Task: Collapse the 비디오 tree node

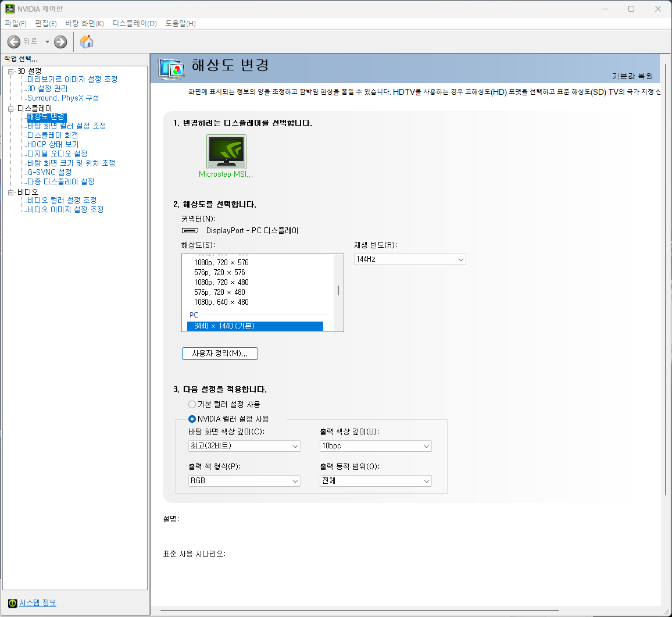Action: pos(10,192)
